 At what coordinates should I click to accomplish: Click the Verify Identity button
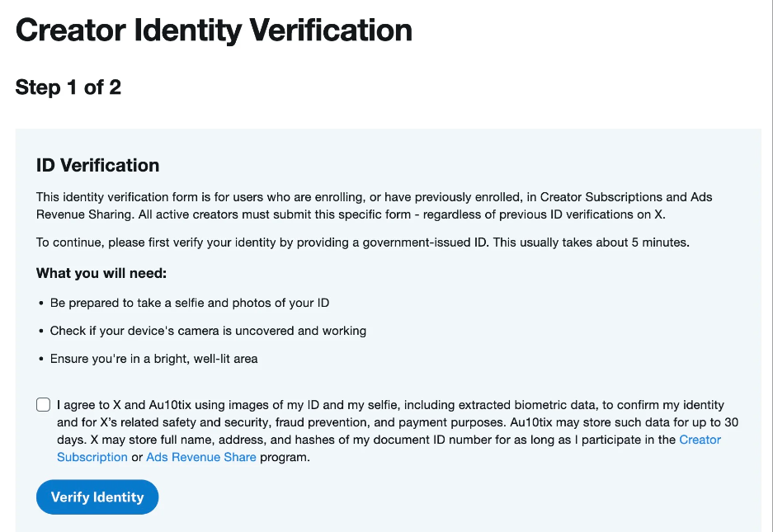click(97, 497)
